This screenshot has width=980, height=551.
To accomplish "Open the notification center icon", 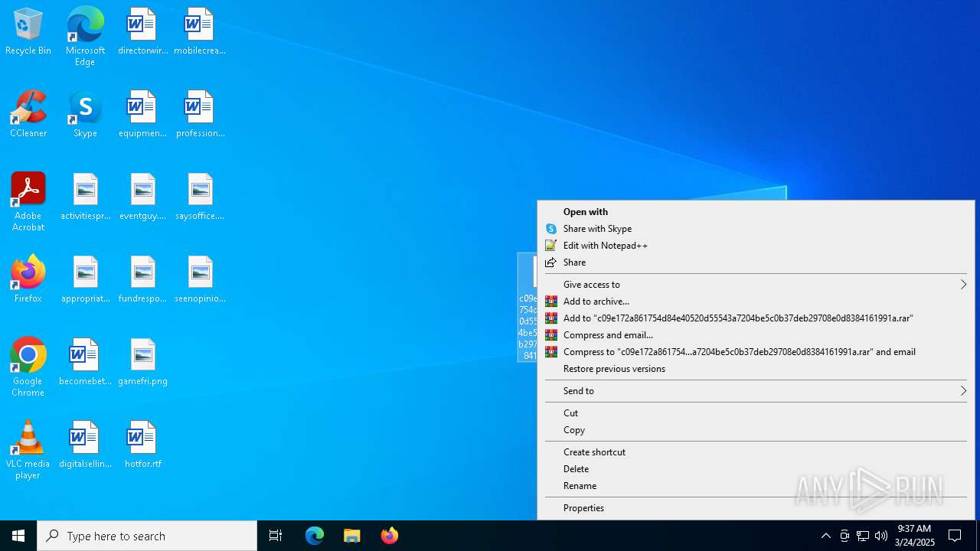I will coord(955,536).
